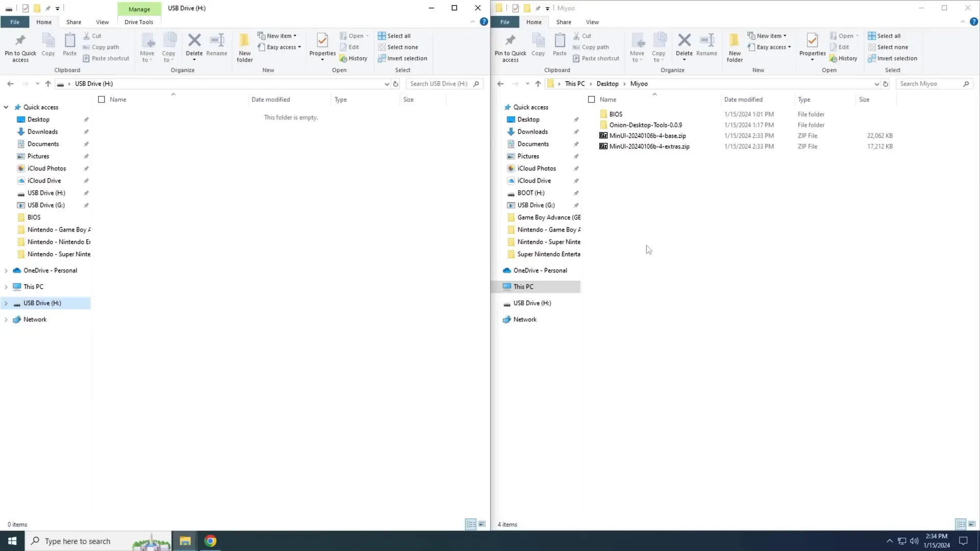The image size is (980, 551).
Task: Open the View tab in right window
Action: point(592,21)
